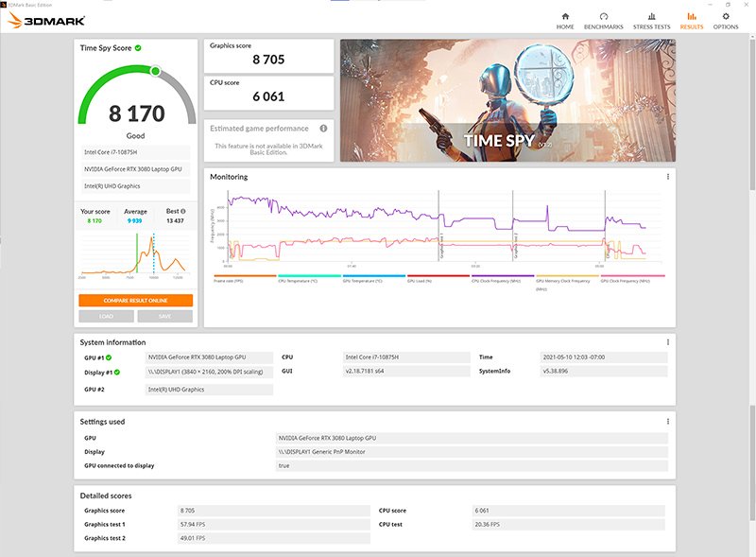
Task: Open the System information three-dot menu
Action: pos(668,342)
